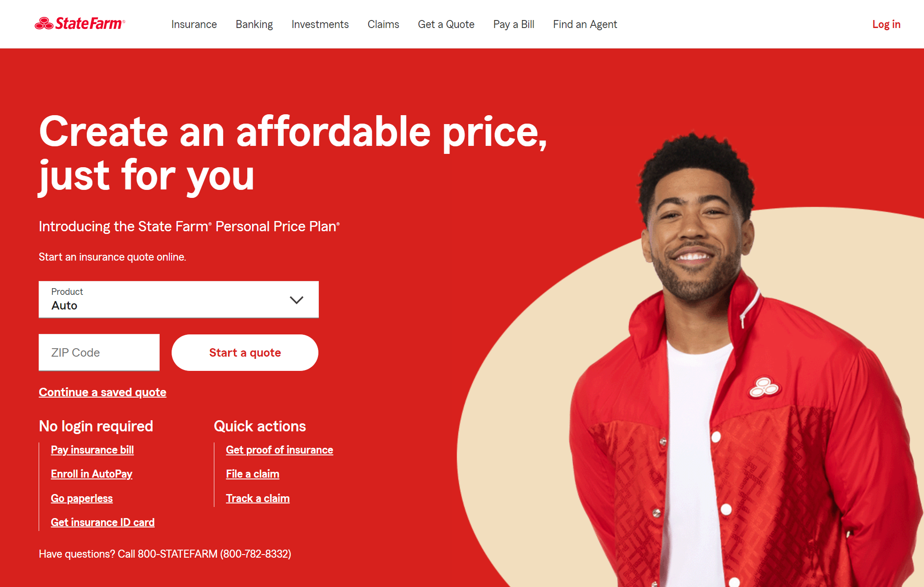Enter a ZIP Code in the input field

[x=99, y=352]
